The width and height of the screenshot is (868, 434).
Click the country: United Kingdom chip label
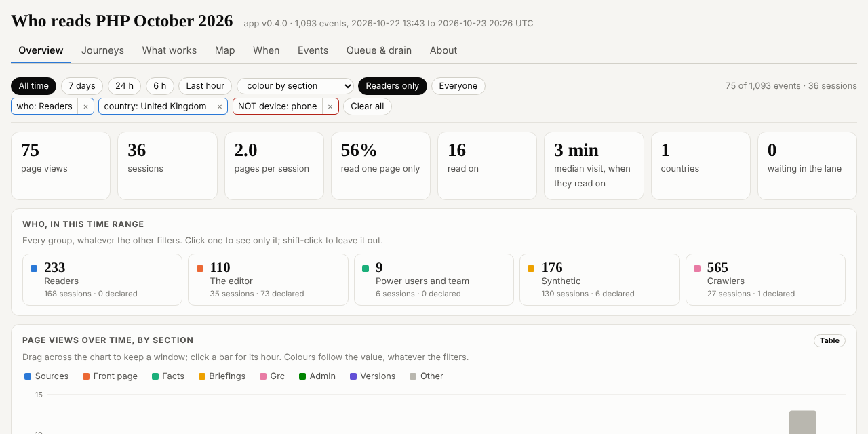(x=155, y=106)
